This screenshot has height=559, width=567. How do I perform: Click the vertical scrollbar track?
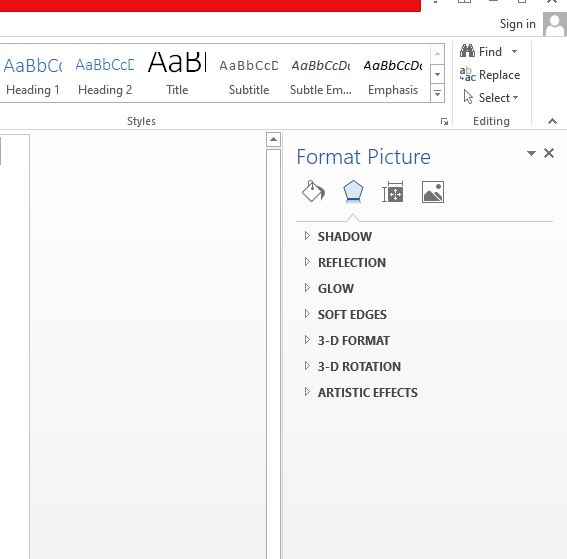(273, 354)
